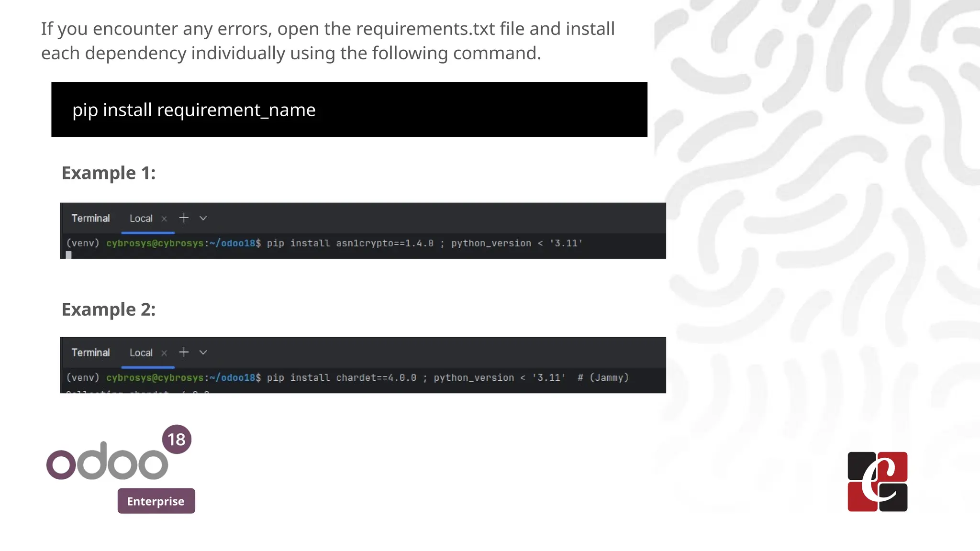Close the Local tab in Example 1 terminal
Screen dimensions: 980x551
tap(164, 219)
